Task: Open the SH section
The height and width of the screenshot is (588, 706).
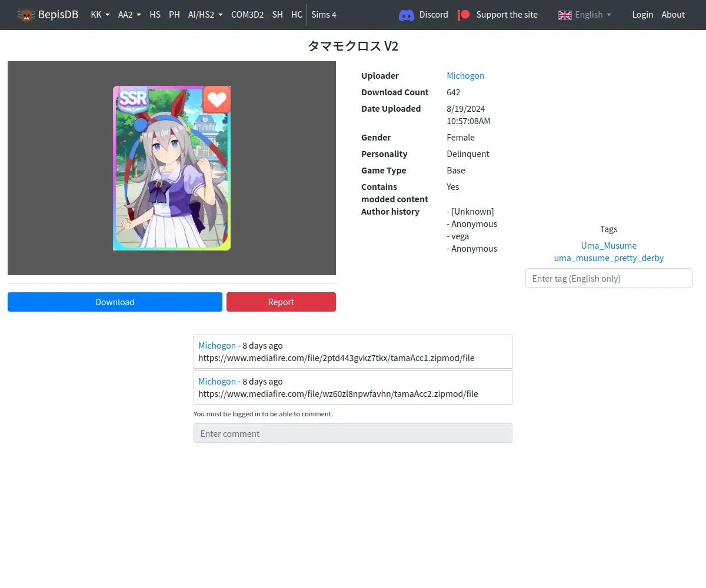Action: pyautogui.click(x=277, y=15)
